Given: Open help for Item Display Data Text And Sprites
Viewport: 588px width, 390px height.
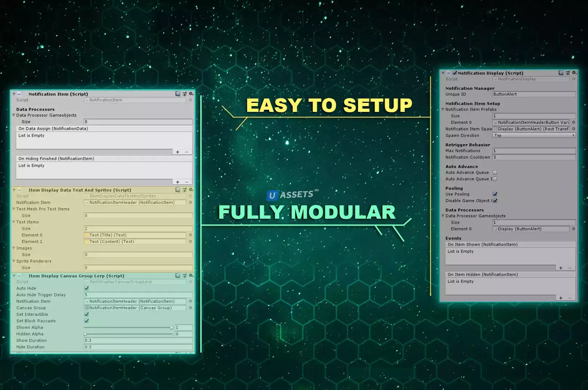Looking at the screenshot, I should [x=178, y=190].
